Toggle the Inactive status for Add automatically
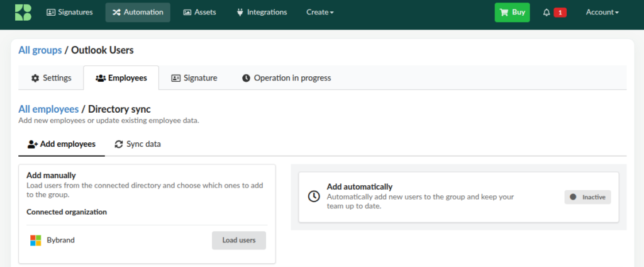644x267 pixels. coord(588,197)
